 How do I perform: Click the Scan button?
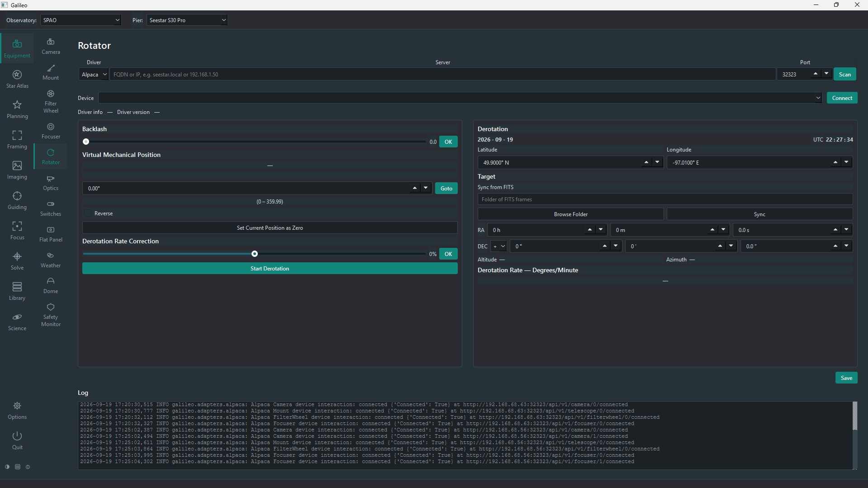tap(844, 74)
